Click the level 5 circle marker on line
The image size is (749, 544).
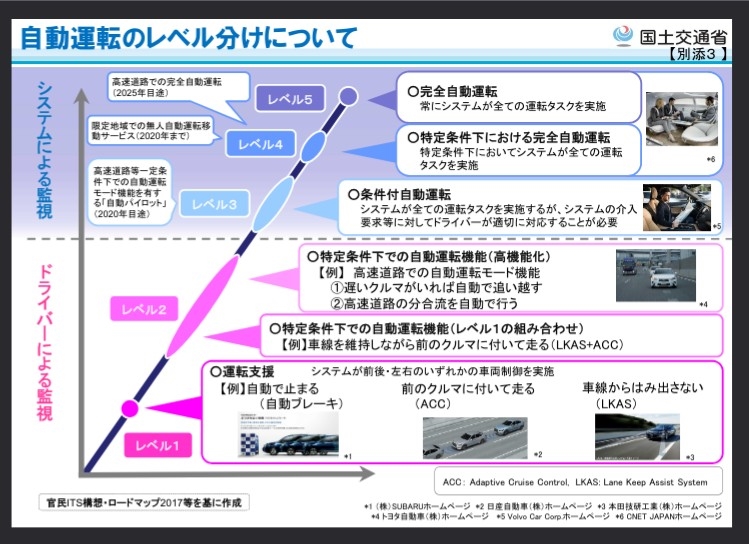(349, 96)
